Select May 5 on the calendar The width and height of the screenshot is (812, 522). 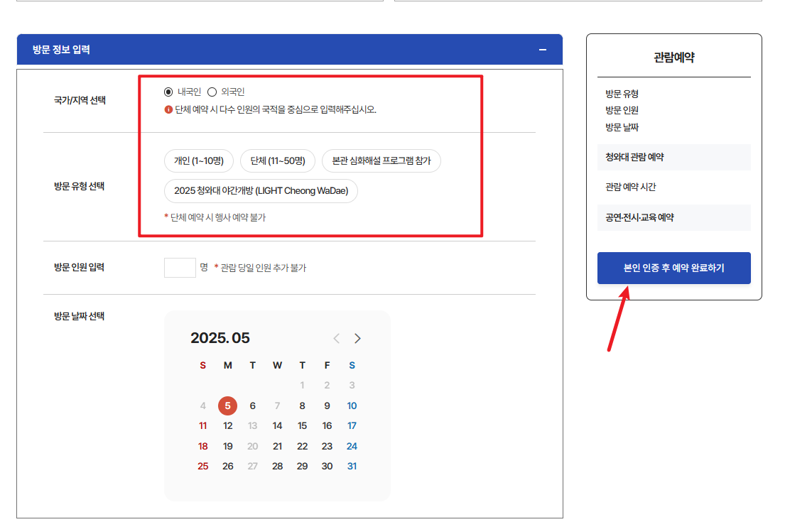227,406
